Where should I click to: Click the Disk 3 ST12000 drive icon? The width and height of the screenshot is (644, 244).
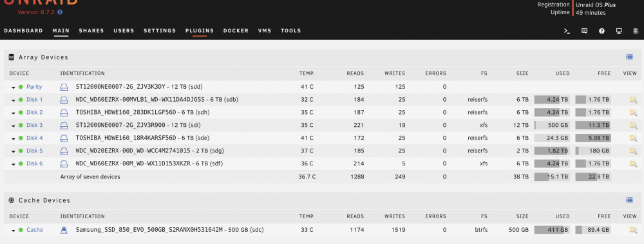[64, 126]
